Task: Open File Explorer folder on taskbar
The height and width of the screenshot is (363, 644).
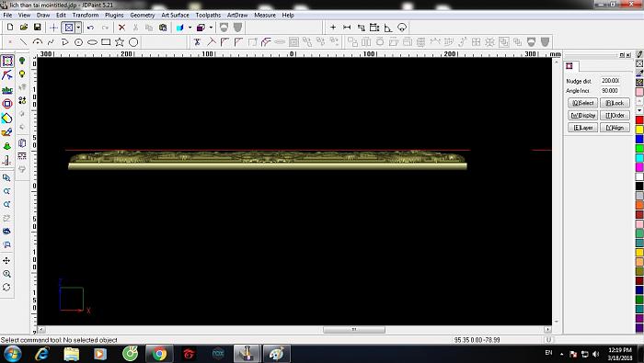Action: coord(72,354)
